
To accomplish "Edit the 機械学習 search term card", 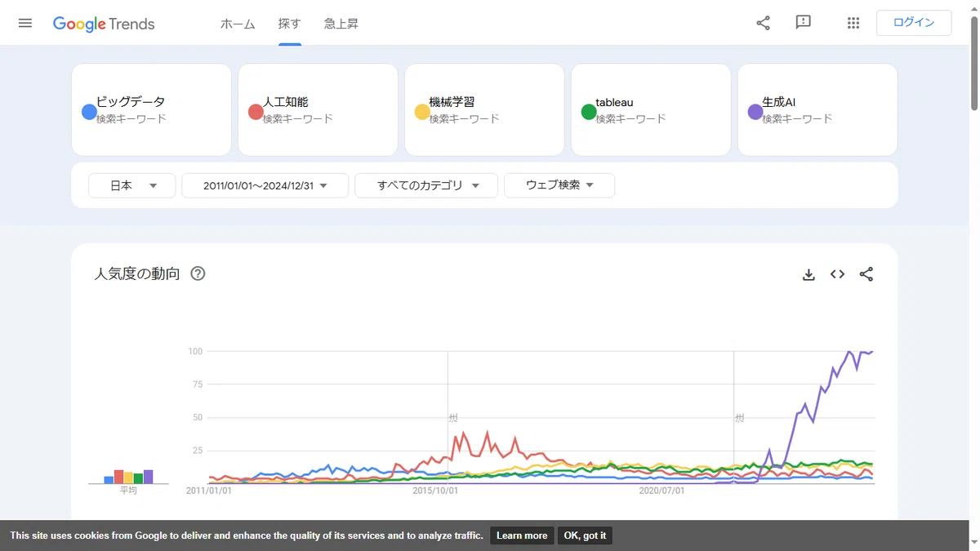I will click(484, 109).
